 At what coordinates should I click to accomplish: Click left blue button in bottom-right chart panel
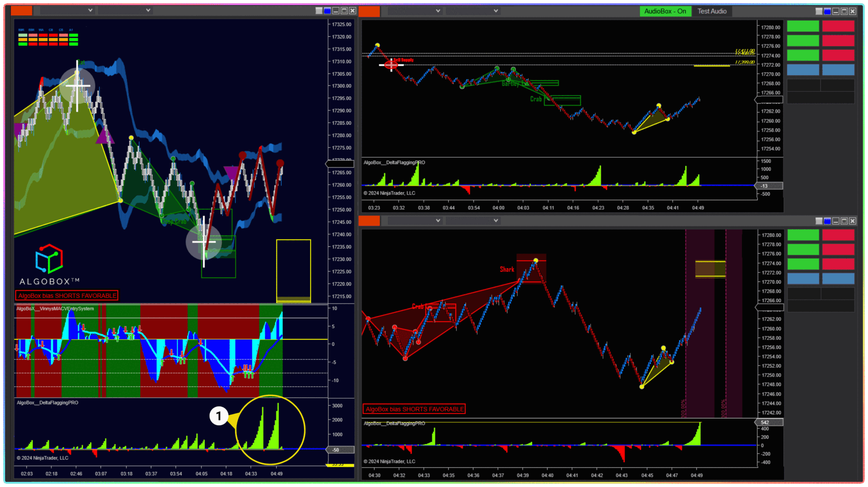tap(803, 279)
